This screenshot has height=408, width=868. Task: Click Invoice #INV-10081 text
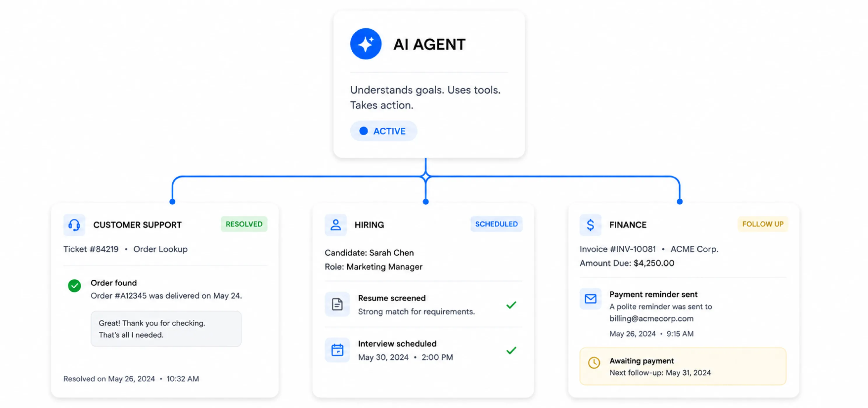click(x=618, y=249)
